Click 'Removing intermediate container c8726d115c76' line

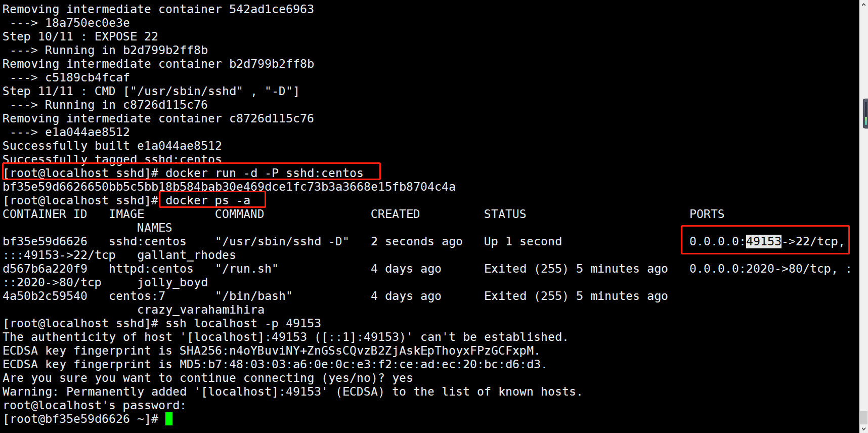tap(158, 118)
